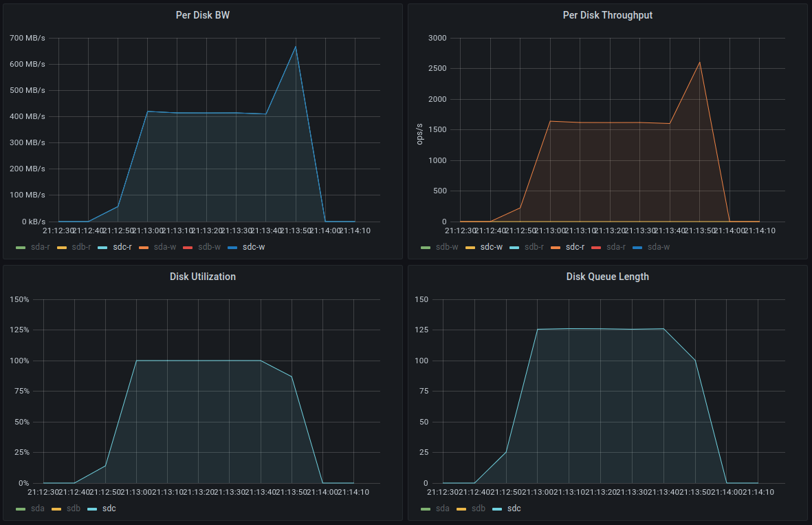
Task: Click sdb label in Disk Utilization legend
Action: tap(74, 508)
